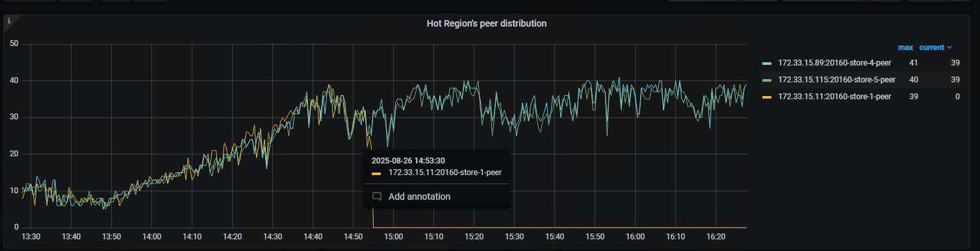
Task: Click the 14:00 time axis label
Action: click(151, 237)
